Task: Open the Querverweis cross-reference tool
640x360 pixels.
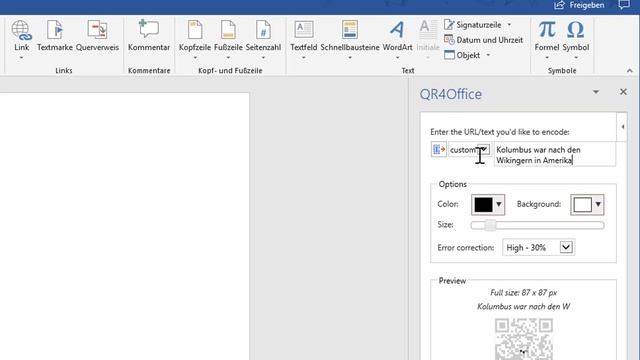Action: point(97,37)
